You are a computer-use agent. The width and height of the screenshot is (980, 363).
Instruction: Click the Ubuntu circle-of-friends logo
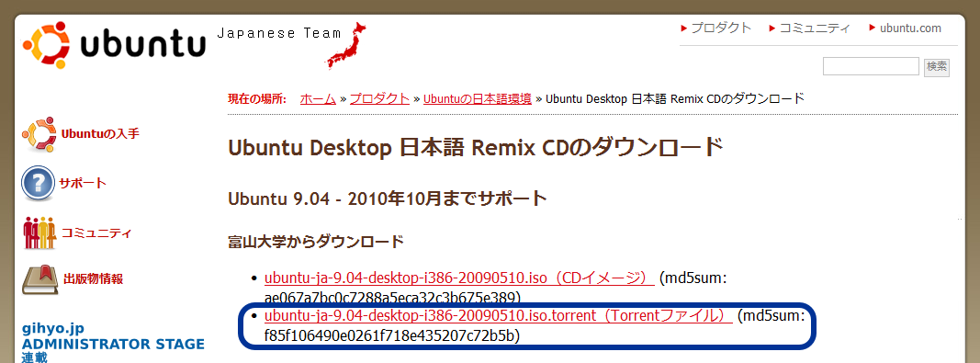tap(46, 44)
